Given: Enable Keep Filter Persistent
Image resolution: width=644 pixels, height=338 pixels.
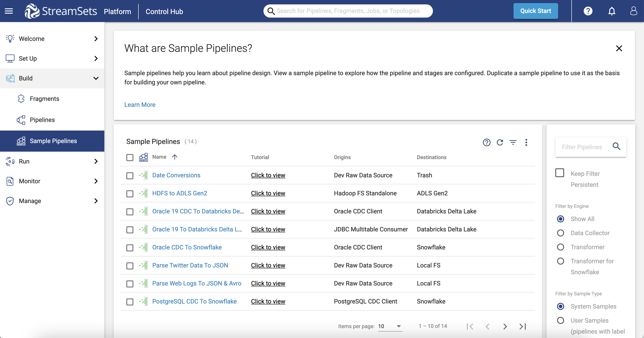Looking at the screenshot, I should [x=560, y=173].
